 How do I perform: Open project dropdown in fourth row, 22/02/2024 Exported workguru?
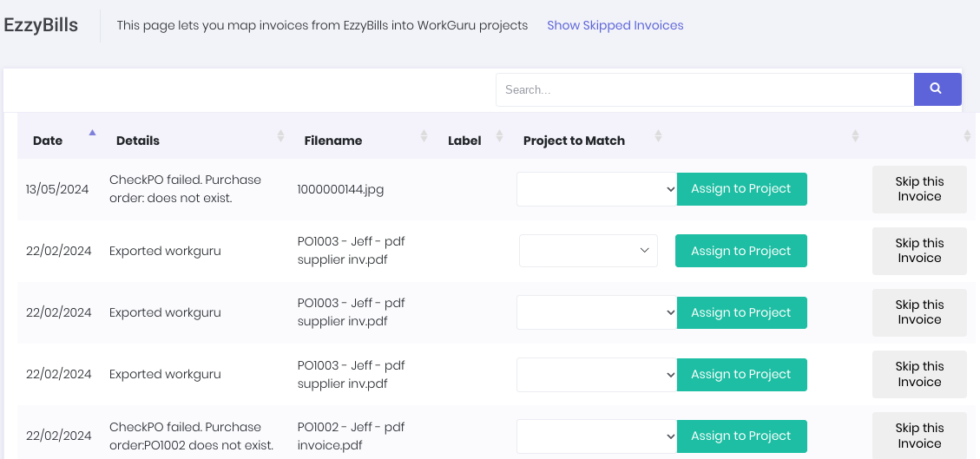click(597, 375)
